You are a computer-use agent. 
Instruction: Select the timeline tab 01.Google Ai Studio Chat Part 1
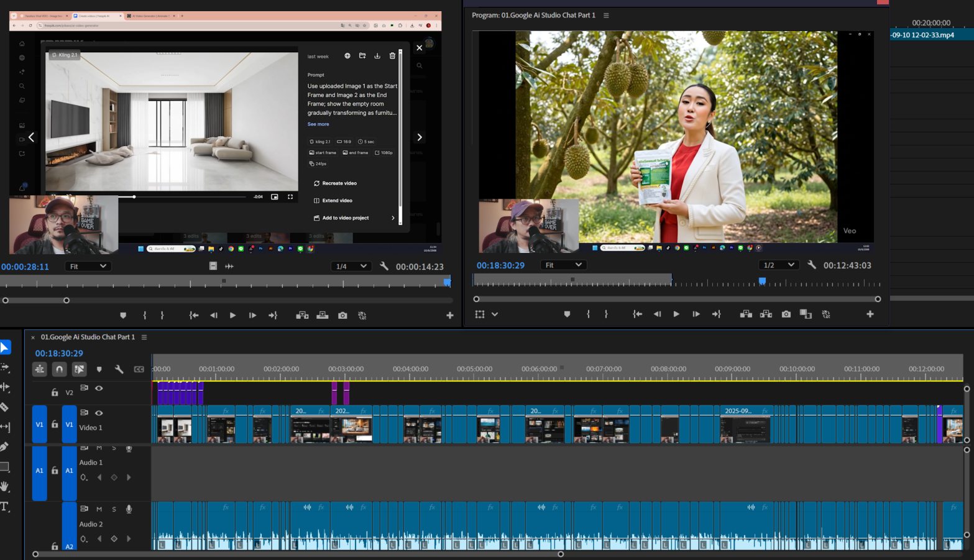tap(88, 337)
